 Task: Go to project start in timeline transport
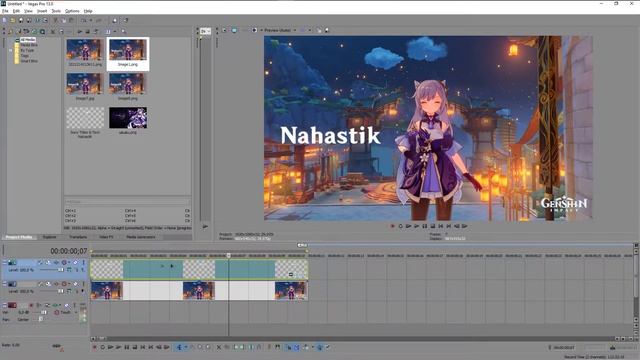pos(142,347)
